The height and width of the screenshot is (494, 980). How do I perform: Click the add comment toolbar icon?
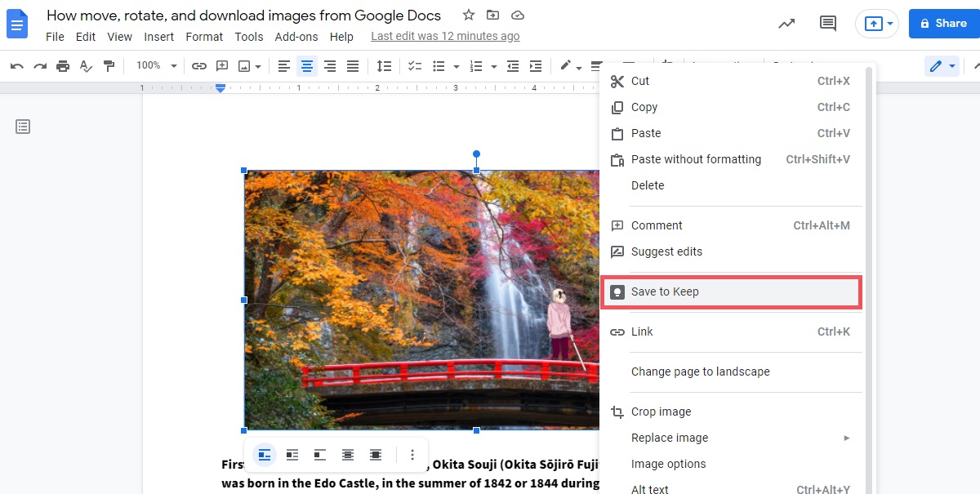[x=222, y=66]
